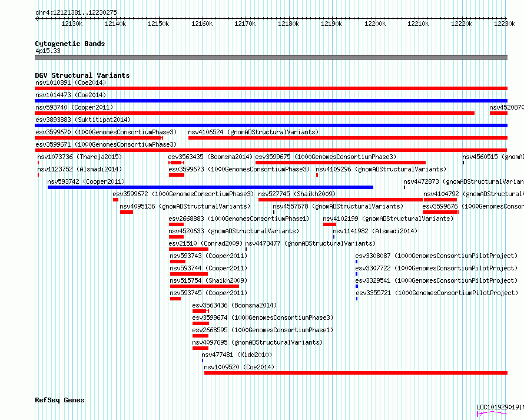The height and width of the screenshot is (420, 524).
Task: Select esv21510 (Conrad2009) variant label
Action: [x=205, y=243]
